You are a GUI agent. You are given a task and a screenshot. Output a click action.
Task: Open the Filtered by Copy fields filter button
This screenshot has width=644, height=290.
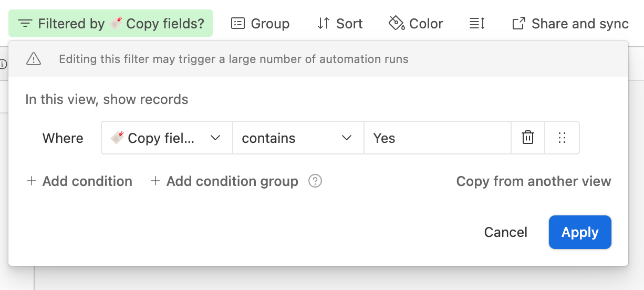coord(110,23)
